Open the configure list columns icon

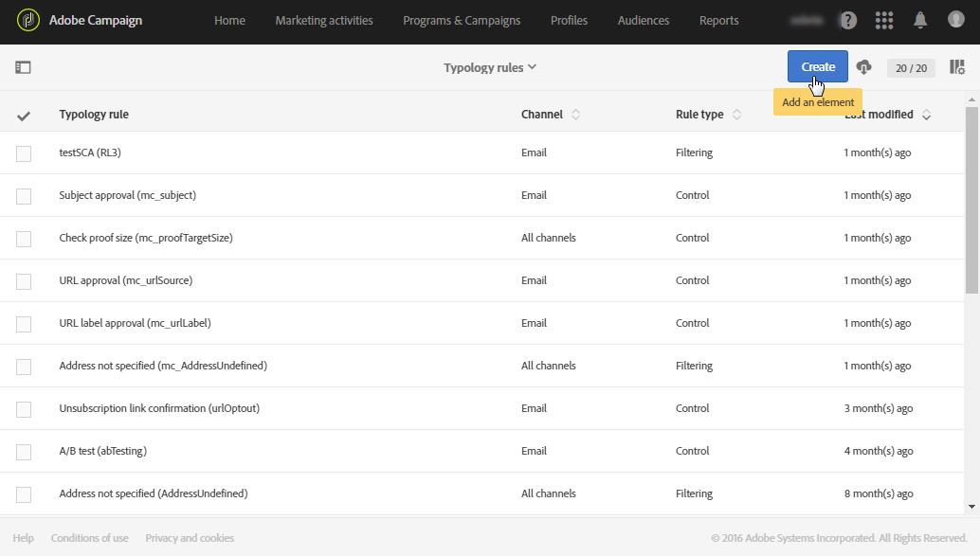coord(957,67)
